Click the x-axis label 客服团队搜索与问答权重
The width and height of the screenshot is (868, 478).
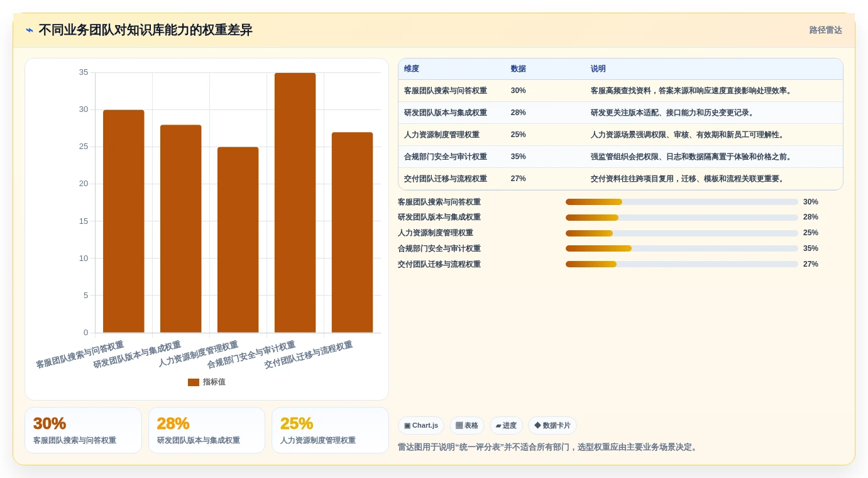point(80,355)
